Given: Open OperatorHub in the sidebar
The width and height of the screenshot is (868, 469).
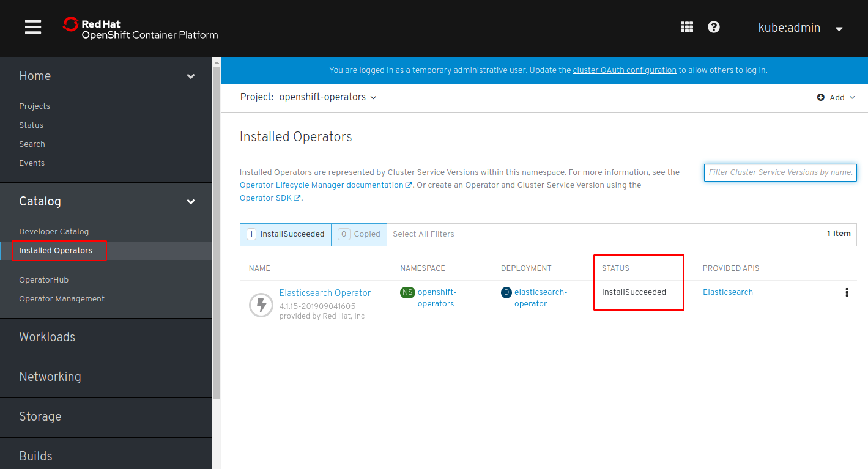Looking at the screenshot, I should tap(43, 279).
